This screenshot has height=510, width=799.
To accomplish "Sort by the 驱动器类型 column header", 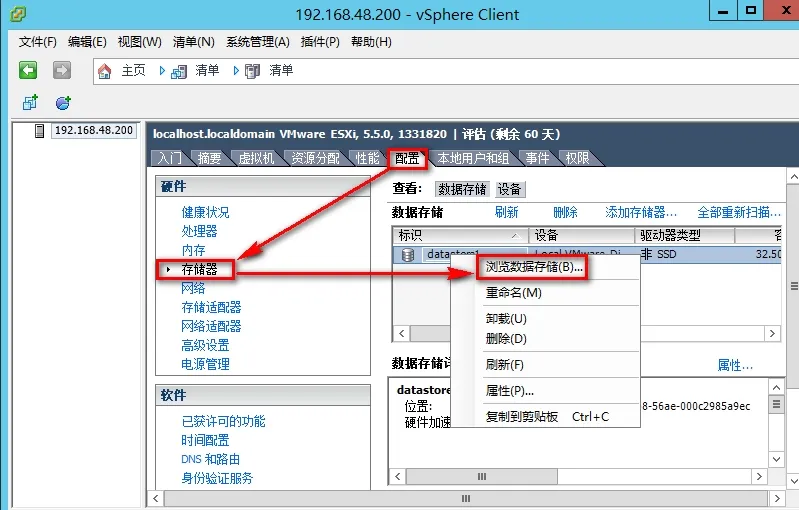I will pyautogui.click(x=685, y=235).
